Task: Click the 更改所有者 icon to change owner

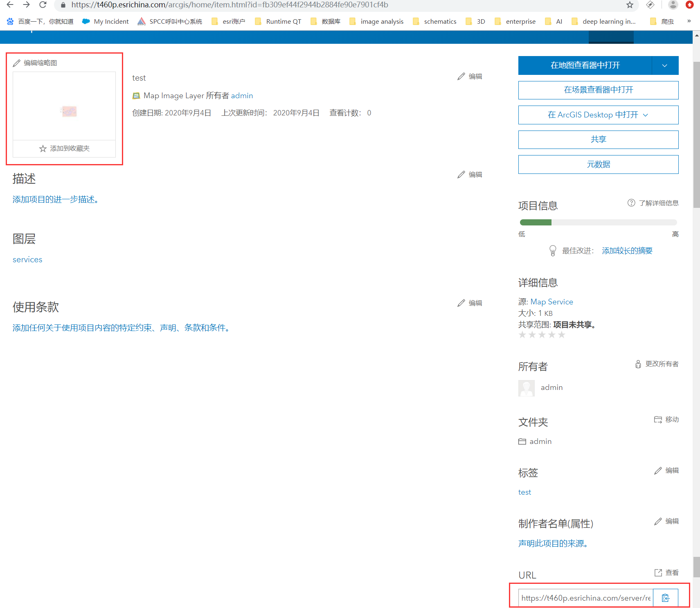Action: pyautogui.click(x=638, y=364)
